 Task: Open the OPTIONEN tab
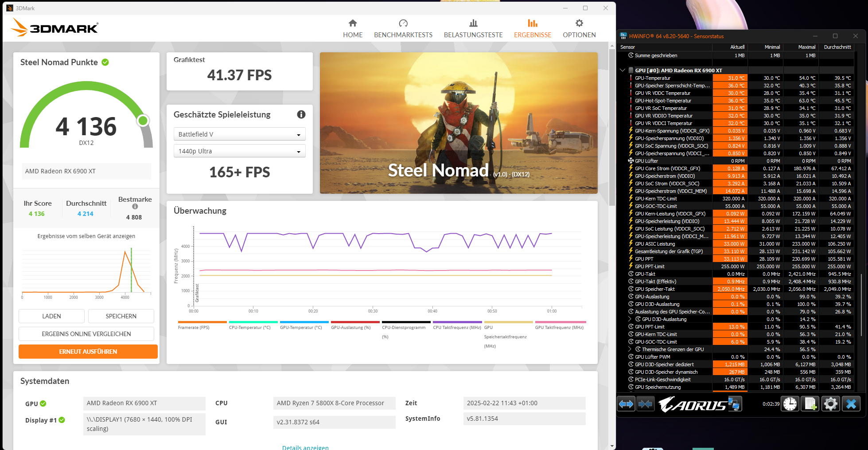pos(579,29)
